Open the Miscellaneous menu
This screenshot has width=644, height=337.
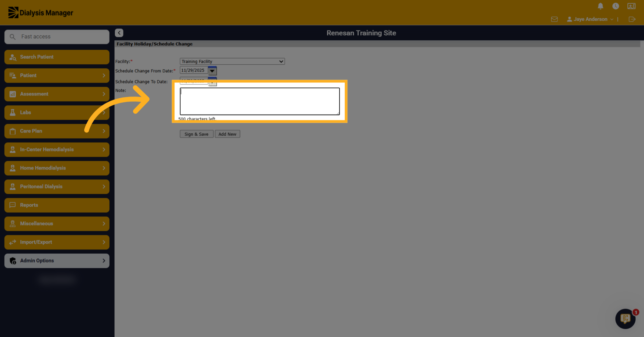pyautogui.click(x=57, y=223)
